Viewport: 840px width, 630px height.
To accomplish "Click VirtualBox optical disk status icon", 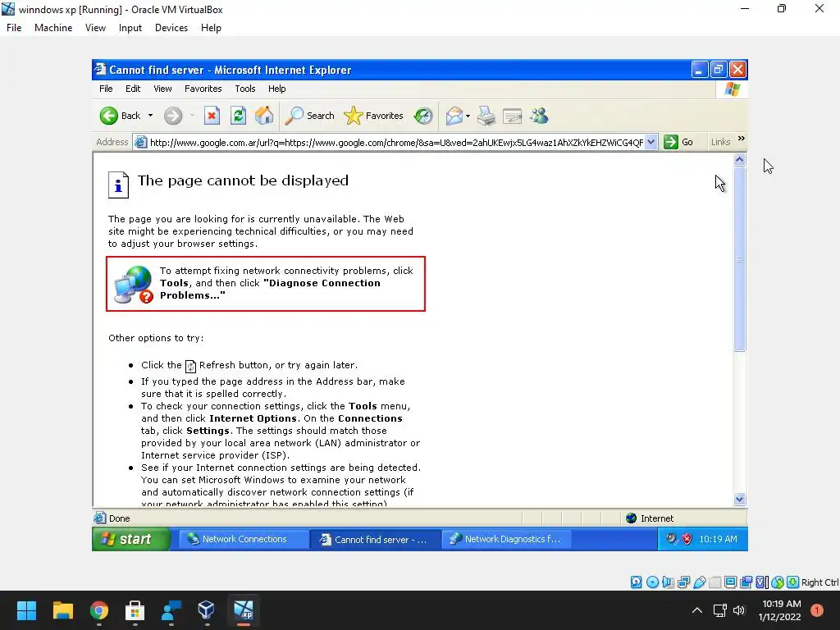I will coord(652,582).
